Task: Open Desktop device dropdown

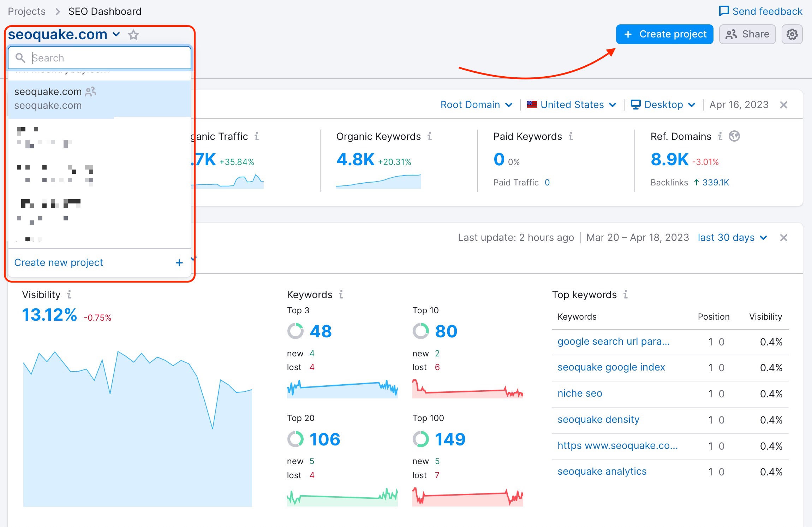Action: [663, 105]
